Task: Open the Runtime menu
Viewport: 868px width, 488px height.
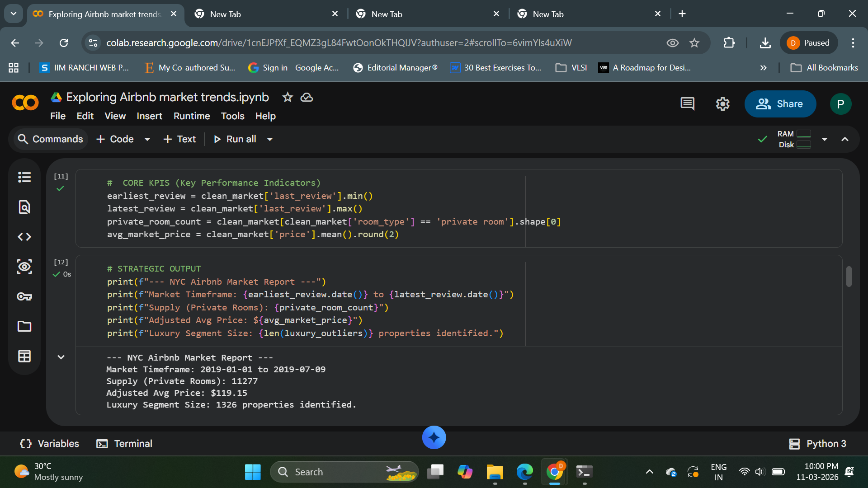Action: (x=192, y=116)
